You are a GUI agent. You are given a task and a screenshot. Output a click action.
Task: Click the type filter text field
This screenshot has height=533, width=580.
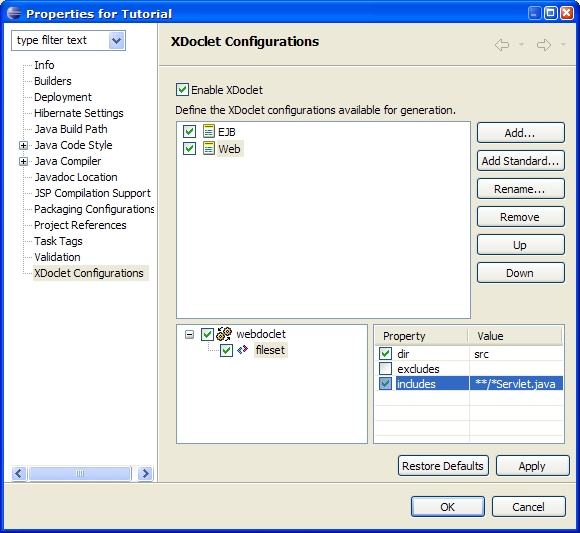[x=61, y=40]
